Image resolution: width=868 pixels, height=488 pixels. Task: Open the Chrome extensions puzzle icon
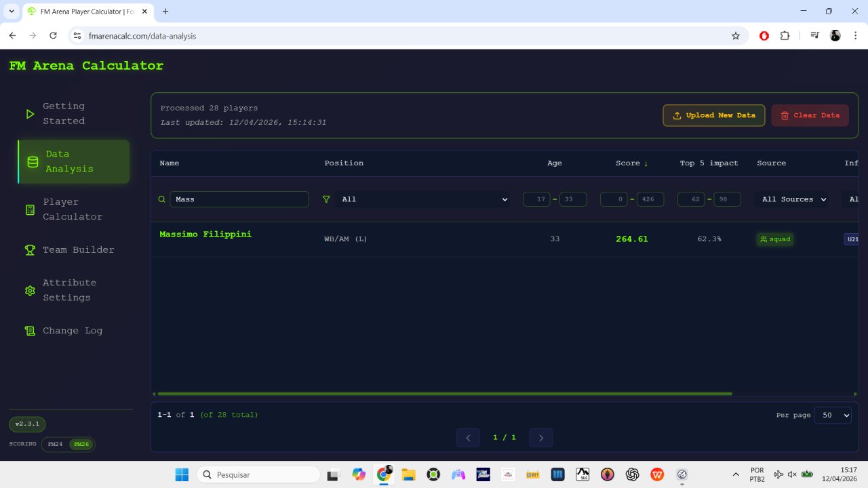pyautogui.click(x=785, y=36)
